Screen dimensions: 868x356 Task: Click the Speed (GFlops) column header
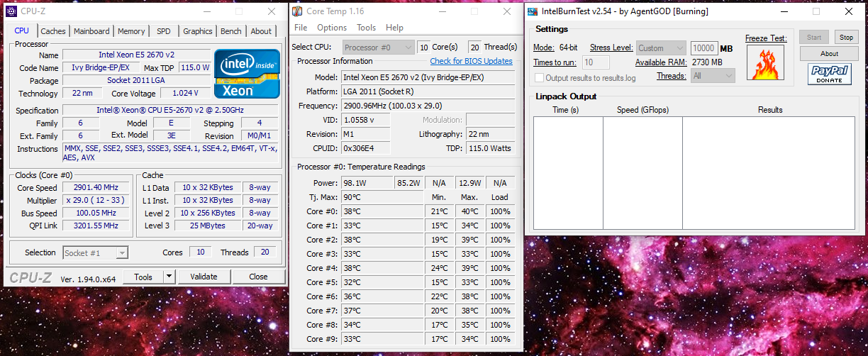(x=642, y=110)
